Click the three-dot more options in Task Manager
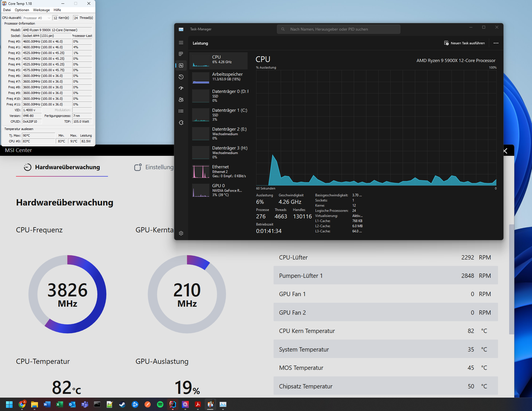This screenshot has width=532, height=411. tap(496, 43)
